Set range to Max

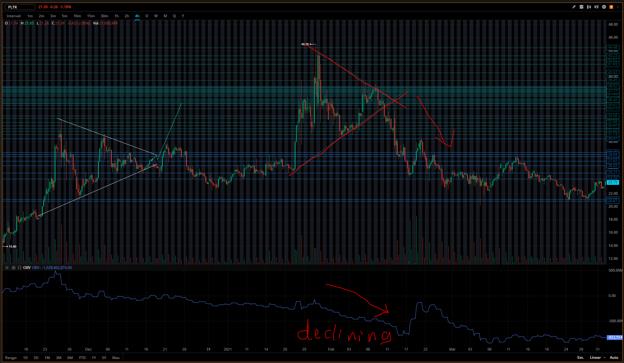tap(116, 358)
